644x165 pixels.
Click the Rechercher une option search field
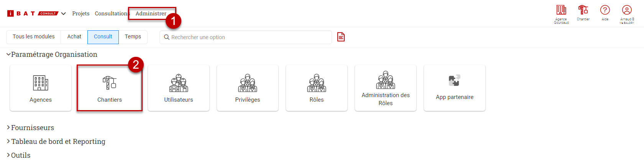pos(246,37)
